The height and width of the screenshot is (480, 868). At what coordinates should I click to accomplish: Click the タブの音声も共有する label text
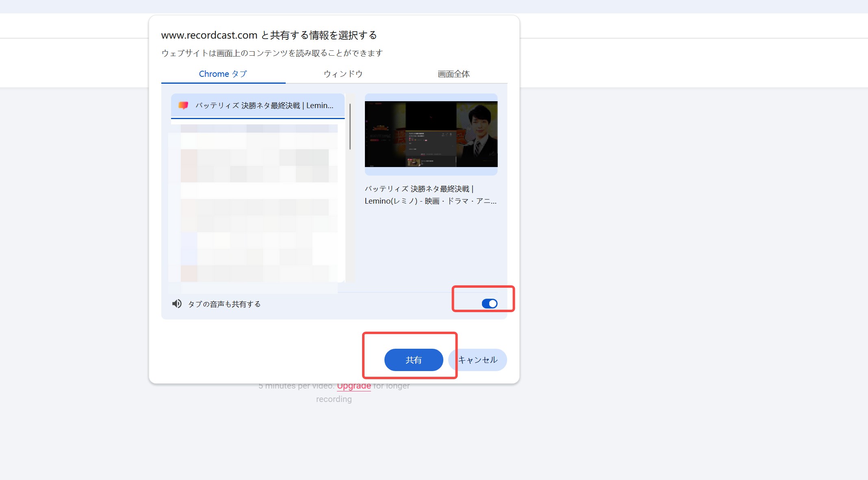click(224, 304)
